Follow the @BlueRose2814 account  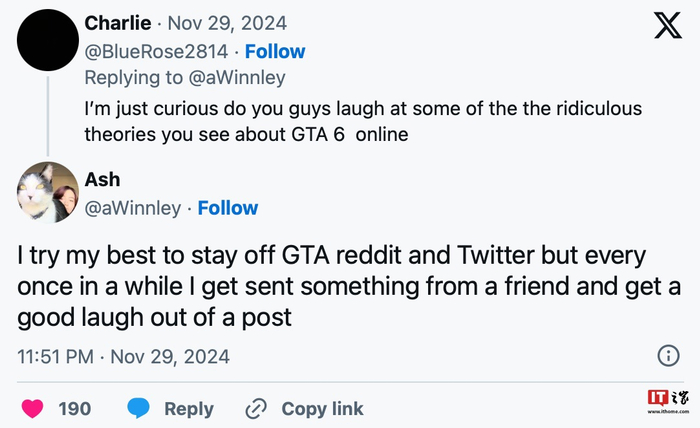click(275, 51)
